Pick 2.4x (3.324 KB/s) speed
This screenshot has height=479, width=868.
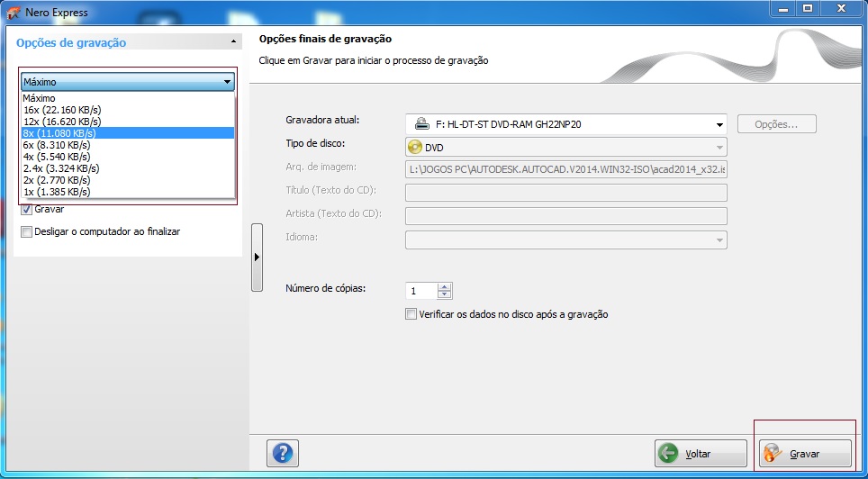[128, 168]
